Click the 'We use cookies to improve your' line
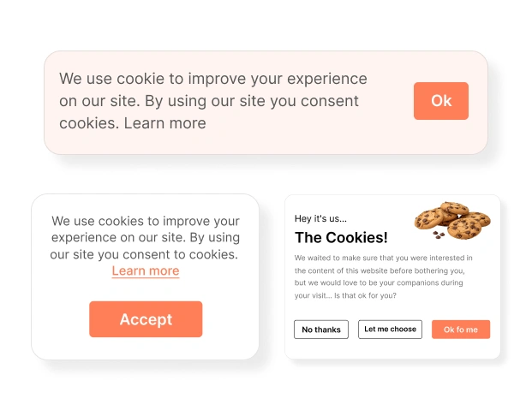This screenshot has height=410, width=532. coord(146,221)
